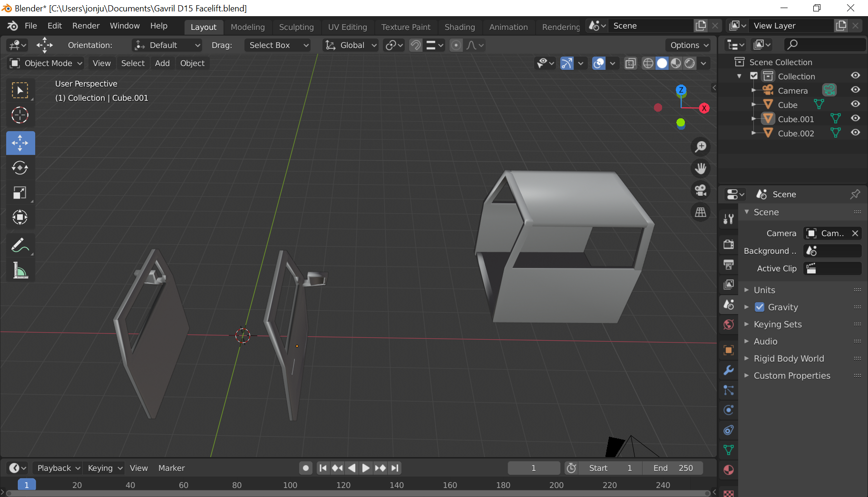The width and height of the screenshot is (868, 497).
Task: Clear the scene Camera field
Action: (x=855, y=233)
